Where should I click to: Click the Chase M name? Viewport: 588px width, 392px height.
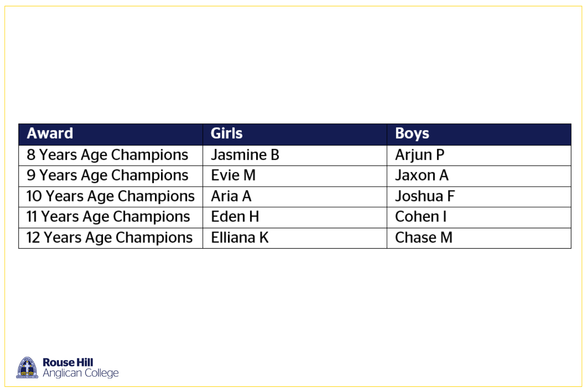[x=423, y=238]
